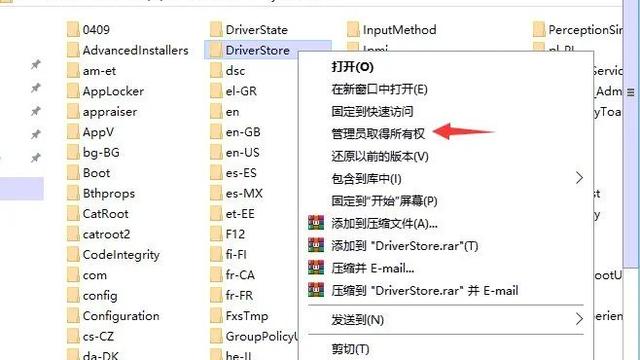Image resolution: width=640 pixels, height=360 pixels.
Task: Select 固定到"开始"屏幕(P) menu item
Action: (x=446, y=201)
